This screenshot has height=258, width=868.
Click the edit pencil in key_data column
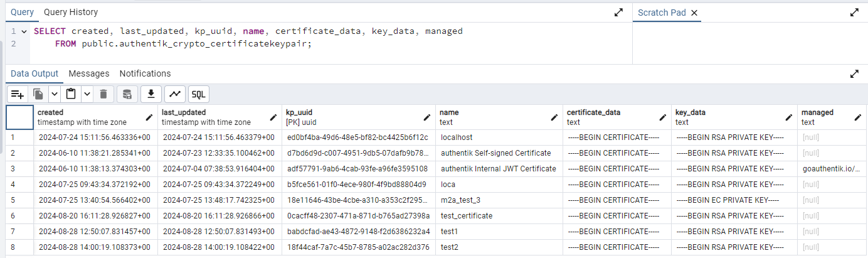(x=789, y=117)
